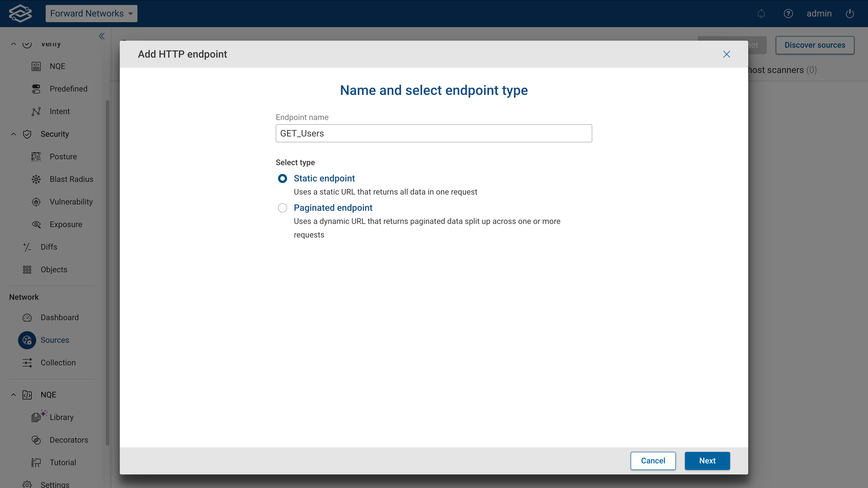The width and height of the screenshot is (868, 488).
Task: Open the Diffs panel icon
Action: pos(27,247)
